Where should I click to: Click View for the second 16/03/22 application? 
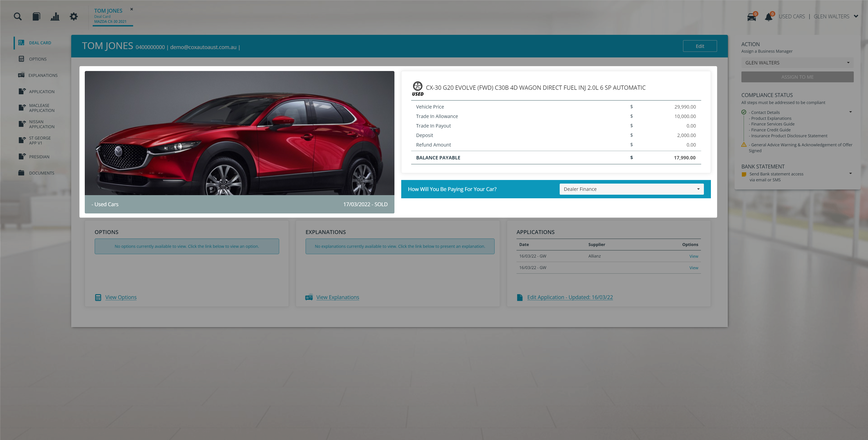pos(693,268)
